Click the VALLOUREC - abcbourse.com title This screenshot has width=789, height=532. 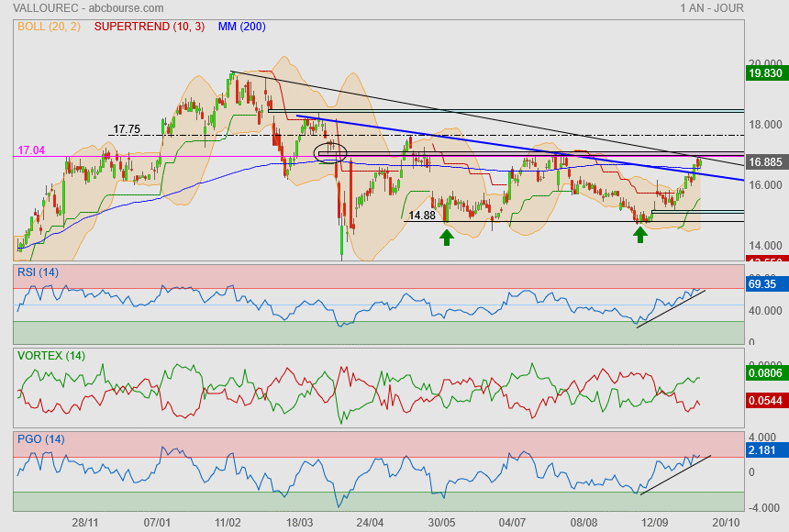pyautogui.click(x=71, y=8)
